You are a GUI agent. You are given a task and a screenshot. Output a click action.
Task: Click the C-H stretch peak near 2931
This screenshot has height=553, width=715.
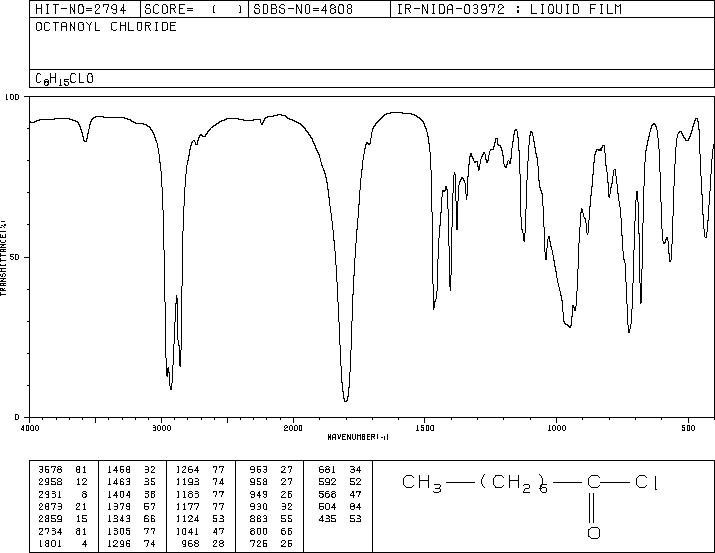click(171, 387)
